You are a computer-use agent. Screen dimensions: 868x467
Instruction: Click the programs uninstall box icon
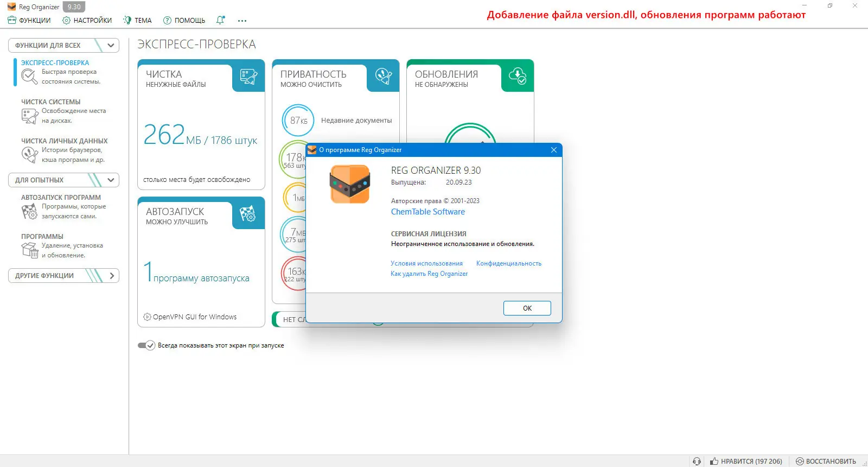click(29, 250)
